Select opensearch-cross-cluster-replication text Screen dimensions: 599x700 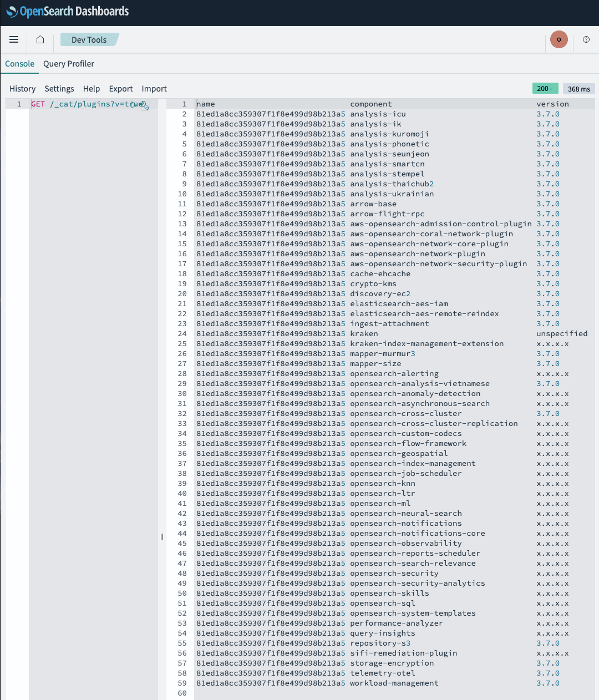(x=434, y=423)
